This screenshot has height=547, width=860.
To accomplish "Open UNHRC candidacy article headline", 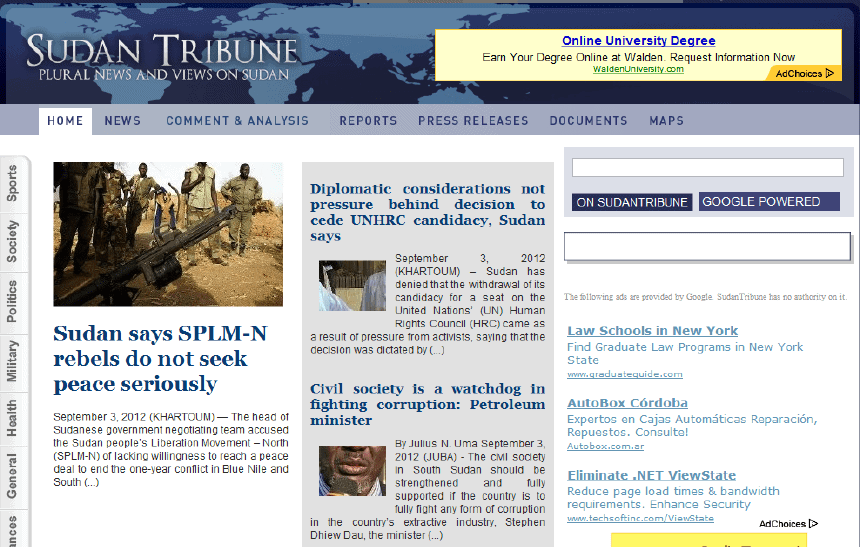I will tap(427, 212).
